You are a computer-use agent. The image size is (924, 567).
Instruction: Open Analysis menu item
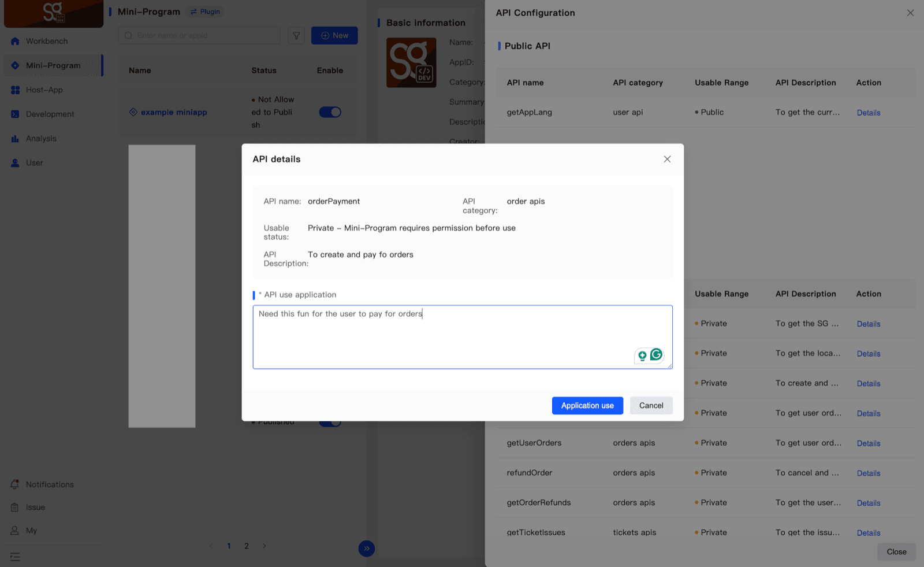53,138
